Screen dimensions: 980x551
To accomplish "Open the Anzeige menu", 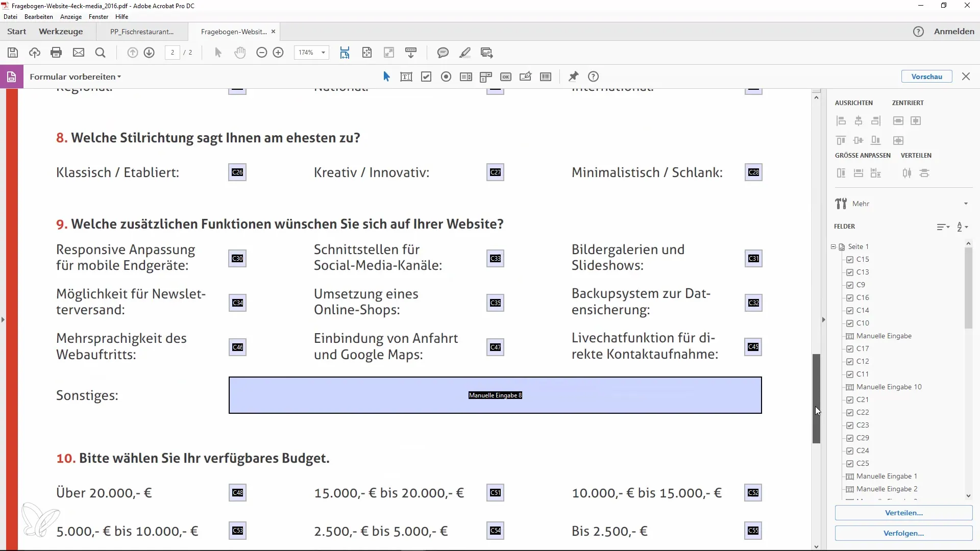I will (71, 17).
